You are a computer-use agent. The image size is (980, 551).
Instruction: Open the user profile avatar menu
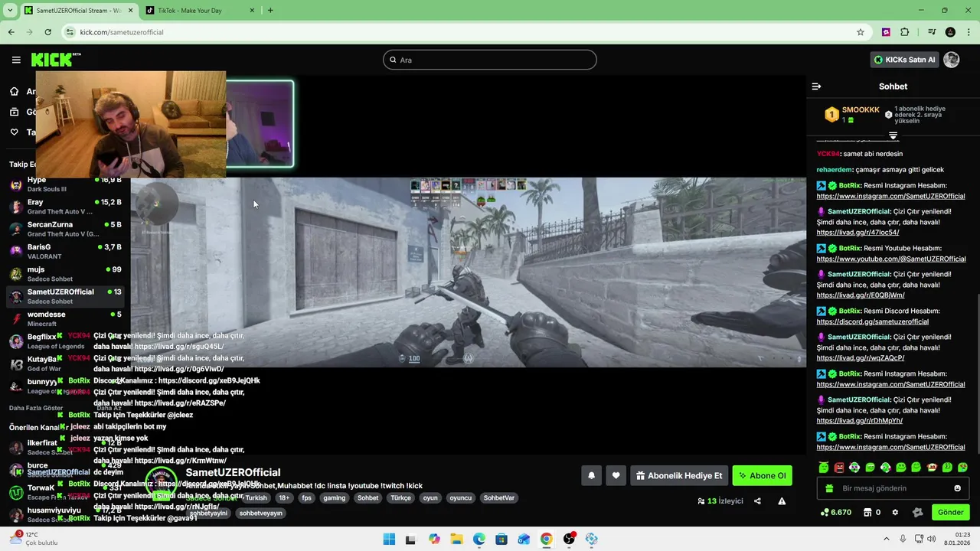(952, 60)
